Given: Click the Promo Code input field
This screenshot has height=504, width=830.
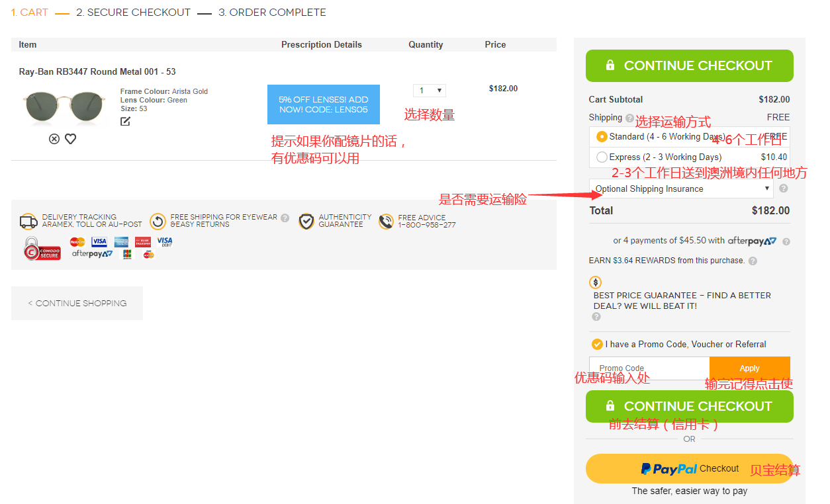Looking at the screenshot, I should (649, 368).
